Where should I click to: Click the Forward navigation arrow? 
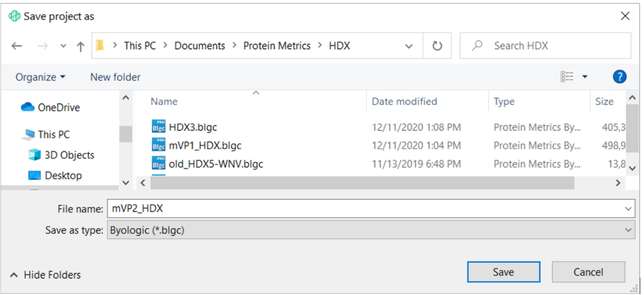(43, 46)
